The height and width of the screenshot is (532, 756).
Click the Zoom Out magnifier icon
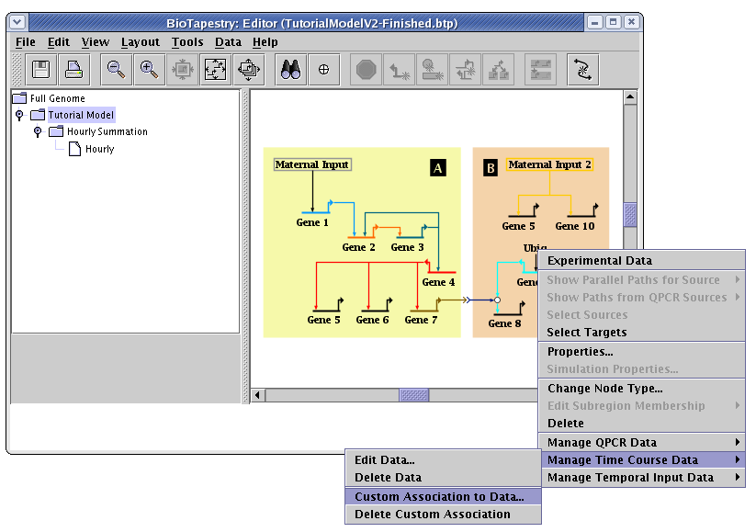(x=116, y=69)
